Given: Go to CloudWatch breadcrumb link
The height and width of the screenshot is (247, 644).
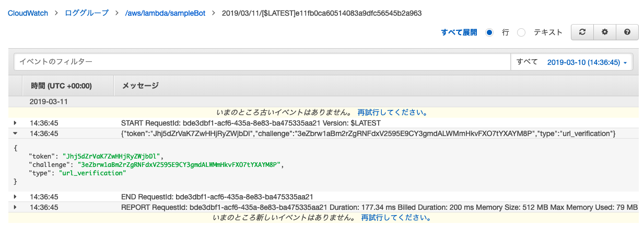Looking at the screenshot, I should click(x=27, y=13).
